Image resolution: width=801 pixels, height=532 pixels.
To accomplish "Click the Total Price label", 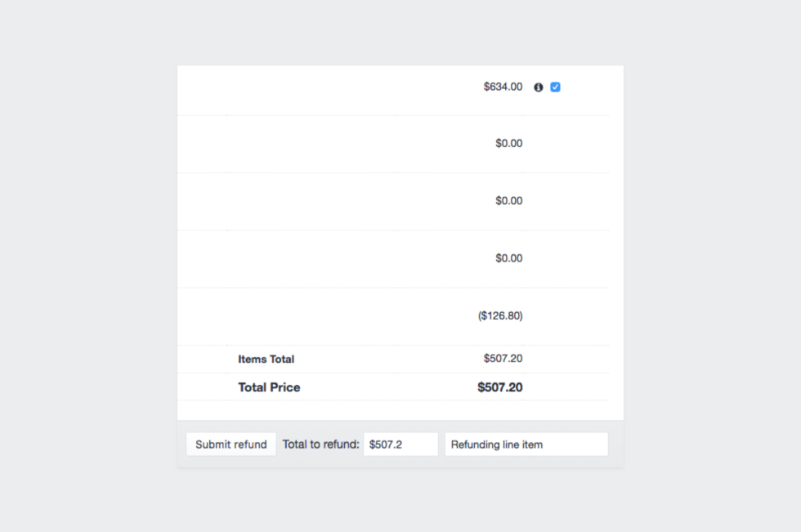I will (269, 387).
